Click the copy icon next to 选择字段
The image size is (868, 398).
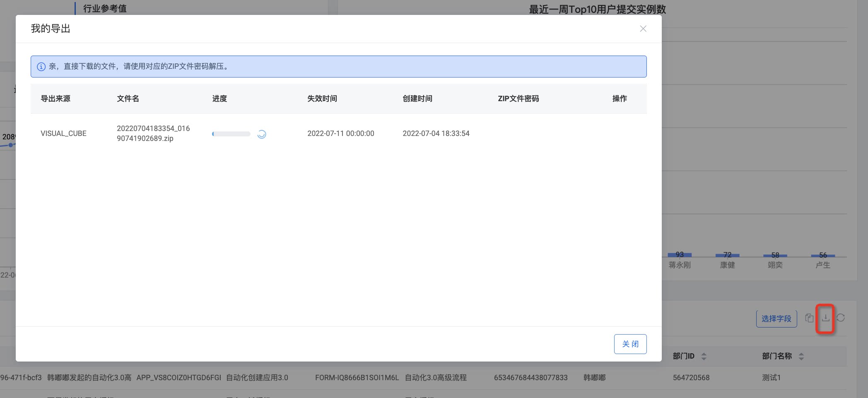click(x=809, y=318)
